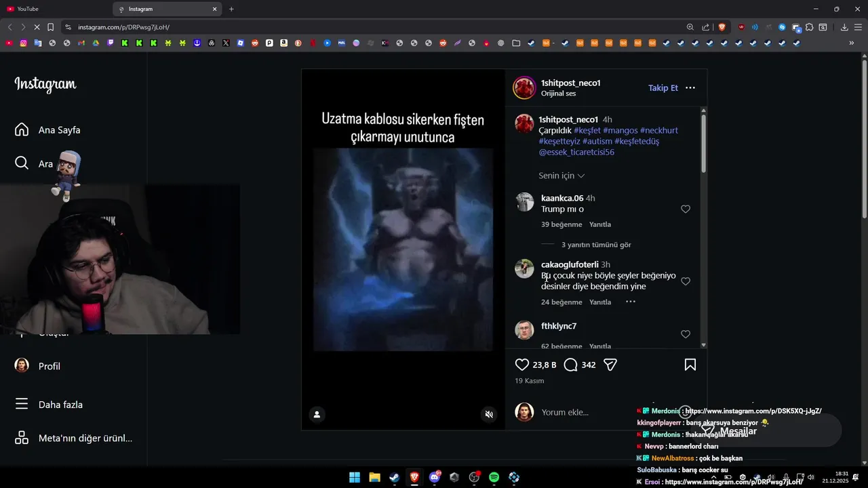
Task: Open the browser main hamburger menu
Action: 858,27
